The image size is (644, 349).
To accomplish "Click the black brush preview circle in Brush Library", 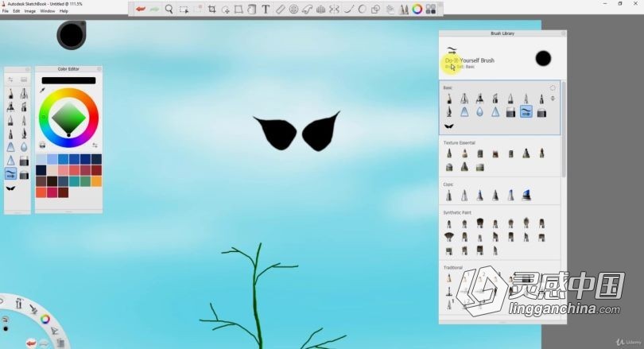I will coord(543,59).
